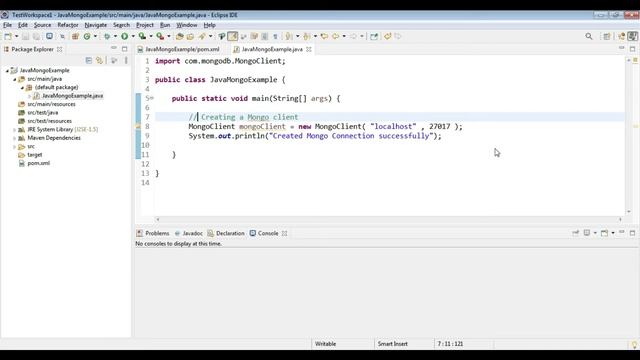This screenshot has width=640, height=360.
Task: Click the green Run button icon
Action: (x=124, y=36)
